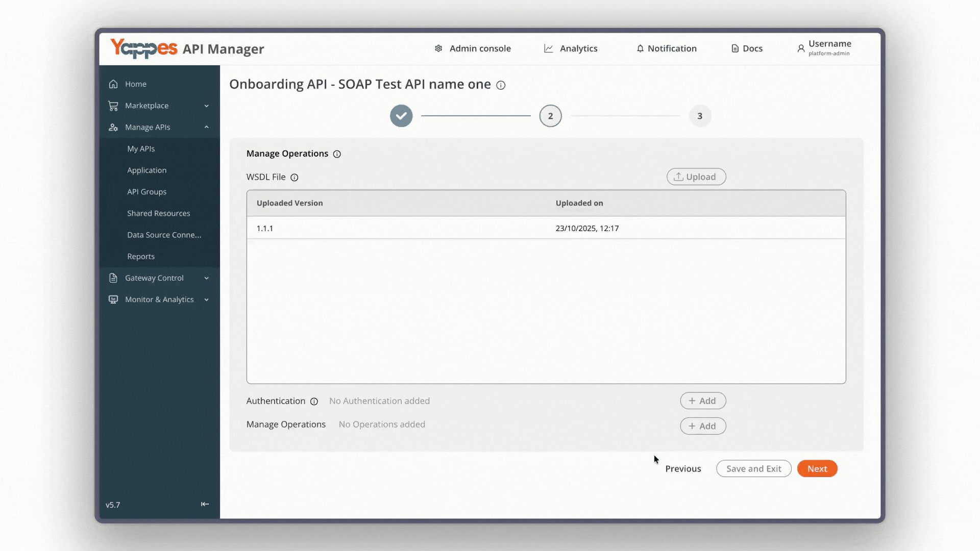Click the Marketplace cart icon

tap(113, 106)
